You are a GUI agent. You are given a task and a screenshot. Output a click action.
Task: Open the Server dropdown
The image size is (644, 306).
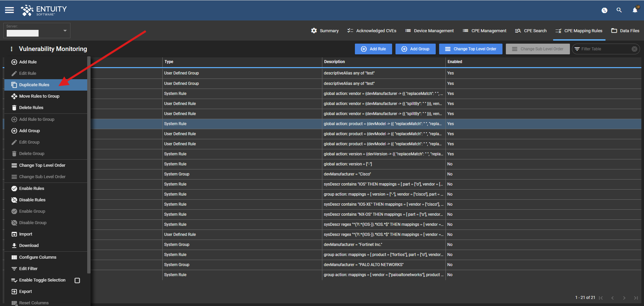tap(37, 31)
